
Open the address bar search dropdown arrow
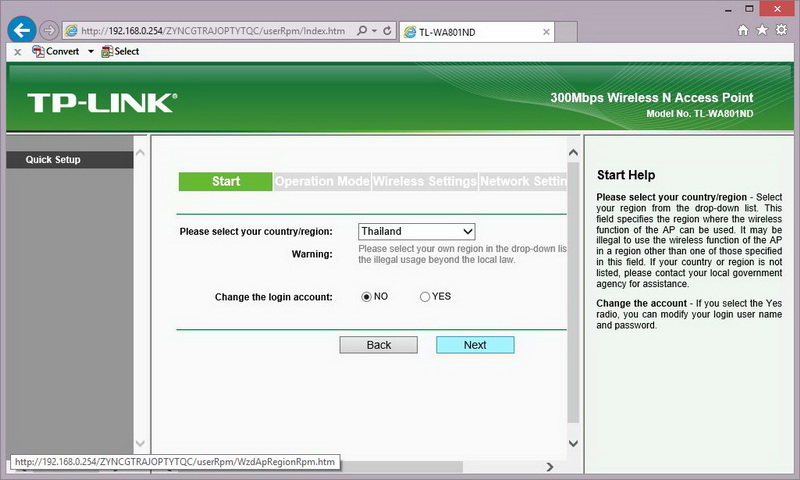tap(374, 31)
